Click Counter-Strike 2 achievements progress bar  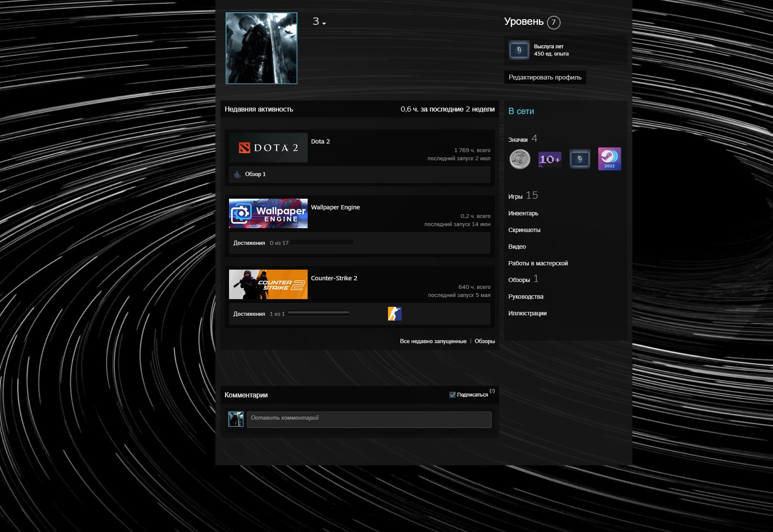click(x=319, y=314)
